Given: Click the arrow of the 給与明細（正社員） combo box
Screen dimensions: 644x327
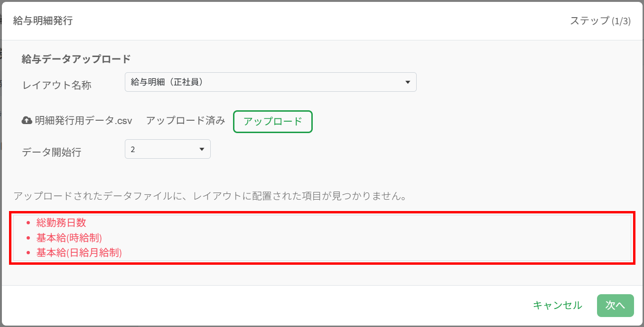Looking at the screenshot, I should tap(407, 82).
